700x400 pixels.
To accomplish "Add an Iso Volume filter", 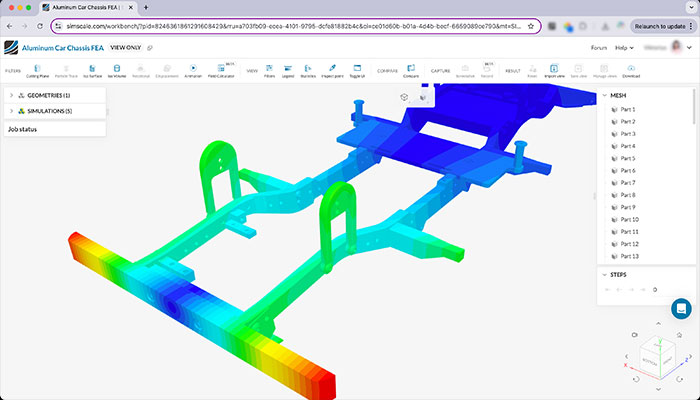I will point(117,71).
